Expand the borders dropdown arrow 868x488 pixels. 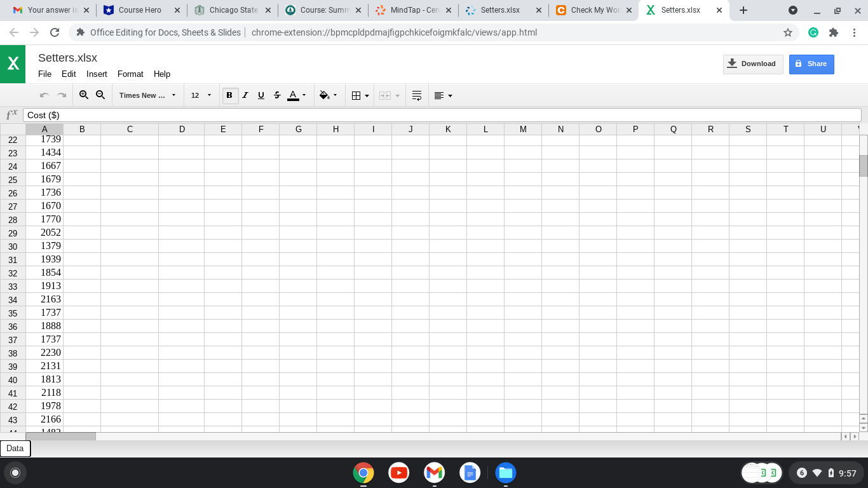[367, 96]
